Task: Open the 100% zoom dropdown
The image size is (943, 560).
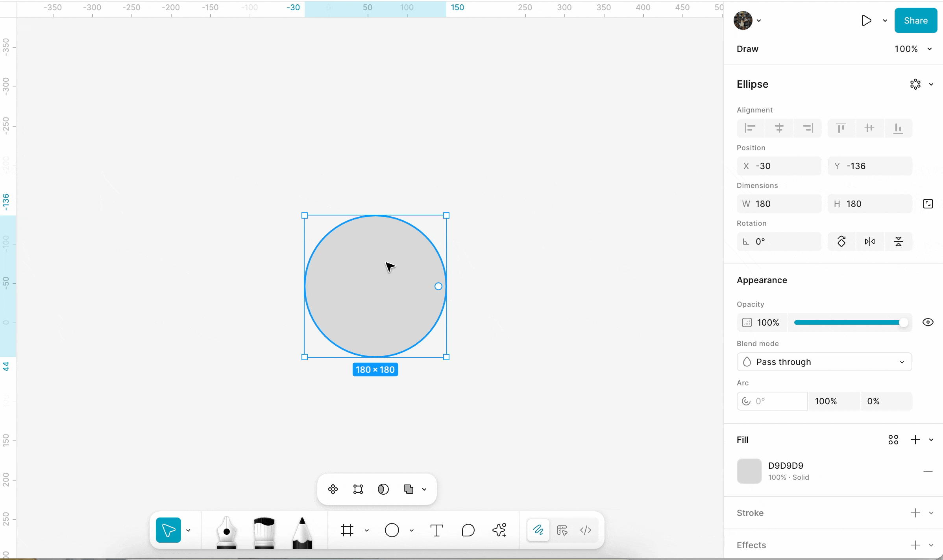Action: 913,49
